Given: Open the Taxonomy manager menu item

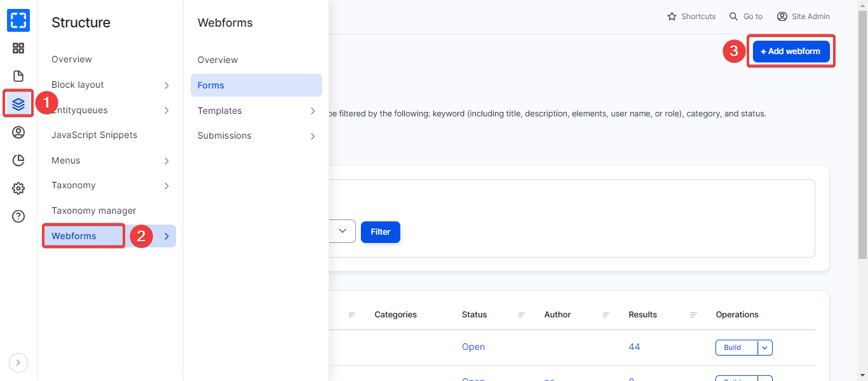Looking at the screenshot, I should pos(94,211).
